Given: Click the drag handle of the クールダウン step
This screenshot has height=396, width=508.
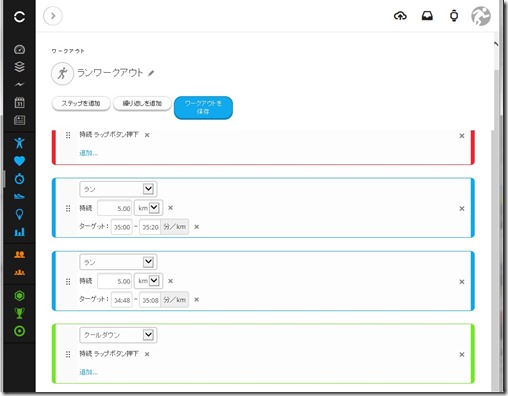Looking at the screenshot, I should tap(68, 355).
